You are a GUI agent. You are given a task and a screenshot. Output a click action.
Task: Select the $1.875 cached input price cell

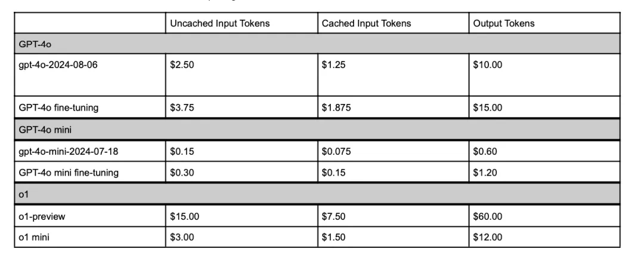[337, 108]
